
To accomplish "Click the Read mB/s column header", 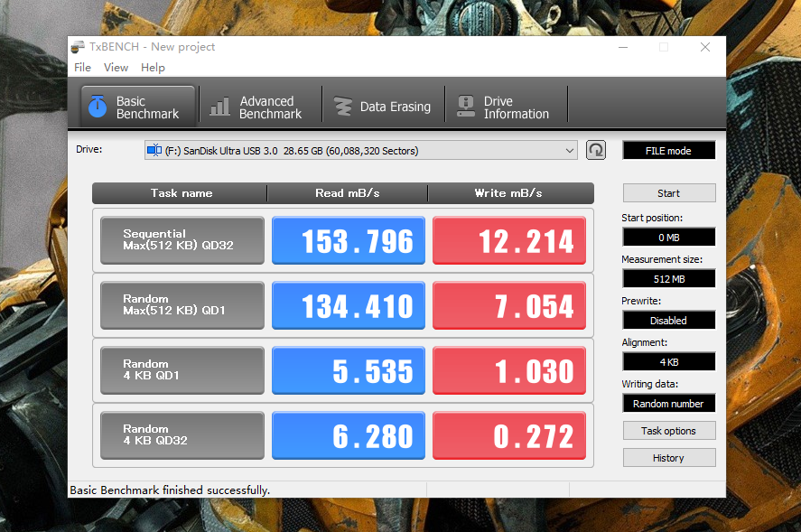I will (x=348, y=193).
